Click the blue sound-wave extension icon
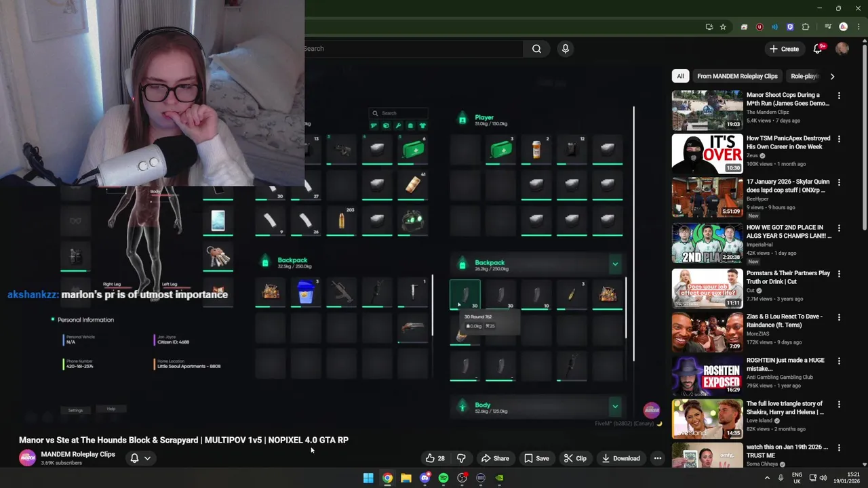868x488 pixels. tap(774, 27)
